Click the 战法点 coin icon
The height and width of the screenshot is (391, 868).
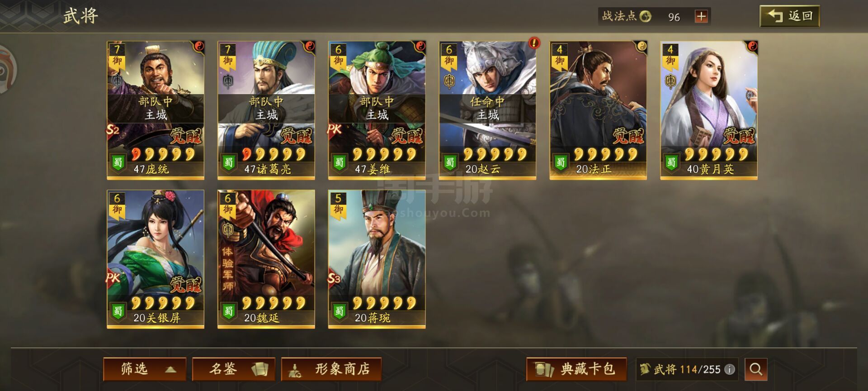[x=646, y=17]
